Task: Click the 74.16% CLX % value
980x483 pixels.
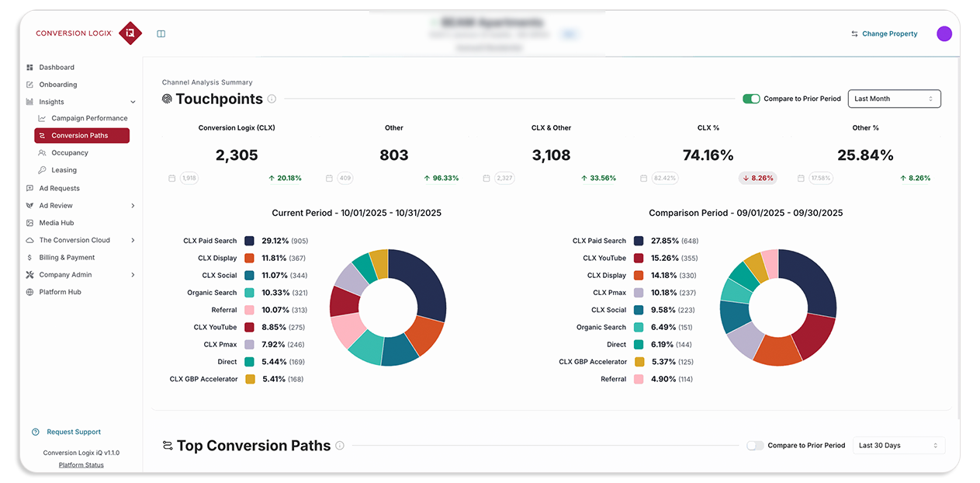Action: click(708, 155)
